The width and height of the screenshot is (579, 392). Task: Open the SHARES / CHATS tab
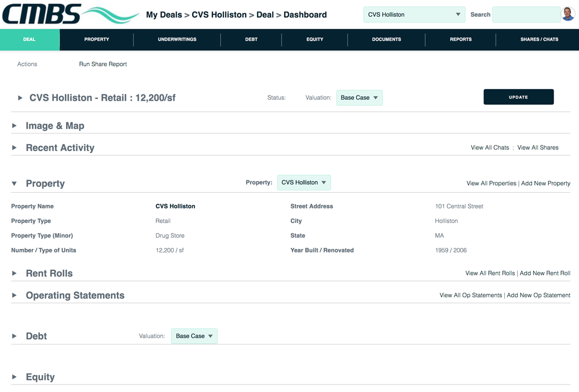[539, 39]
